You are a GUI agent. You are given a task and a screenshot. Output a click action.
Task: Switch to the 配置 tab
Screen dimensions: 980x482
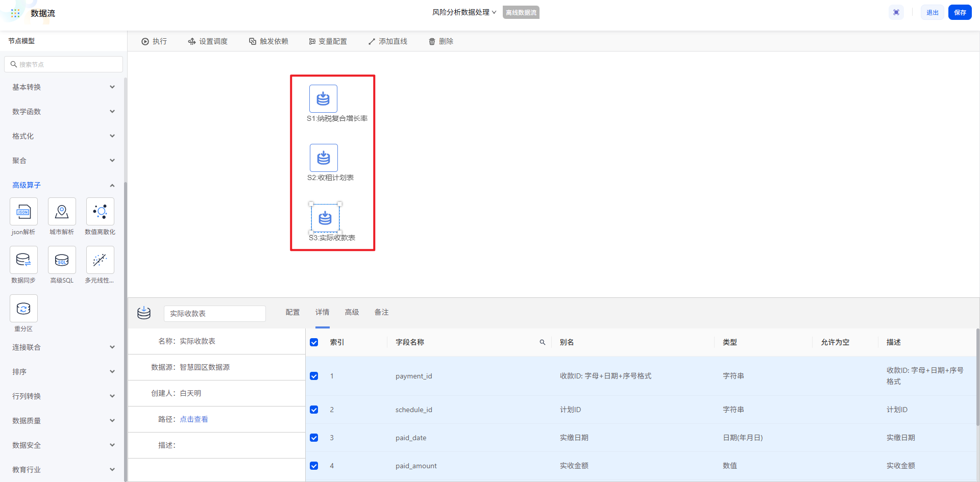(292, 312)
